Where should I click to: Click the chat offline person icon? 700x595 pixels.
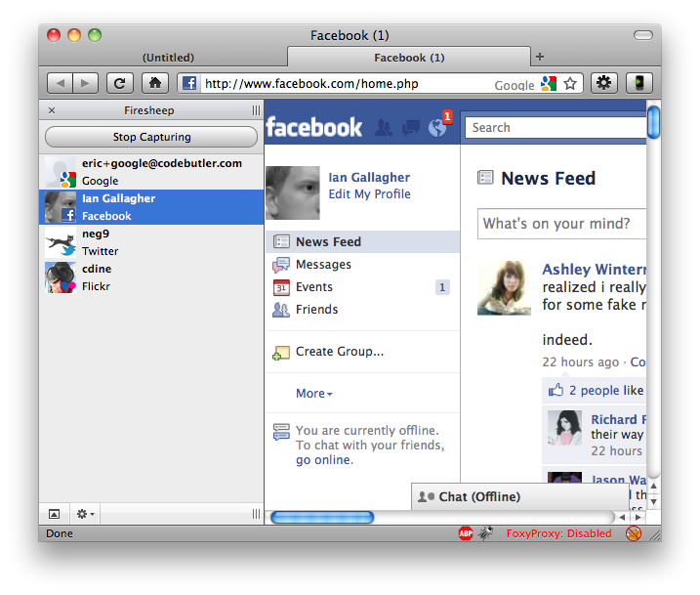click(426, 496)
